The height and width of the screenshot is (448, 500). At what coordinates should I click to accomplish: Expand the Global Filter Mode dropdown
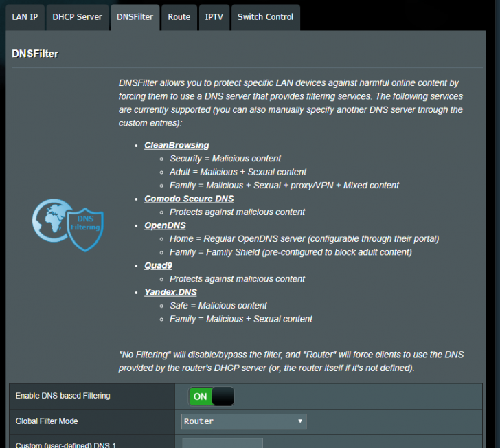[x=244, y=421]
